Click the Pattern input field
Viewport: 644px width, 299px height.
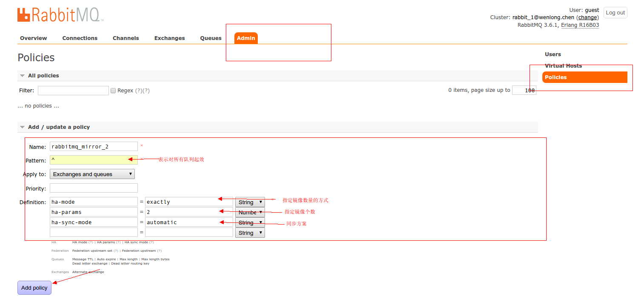tap(94, 160)
